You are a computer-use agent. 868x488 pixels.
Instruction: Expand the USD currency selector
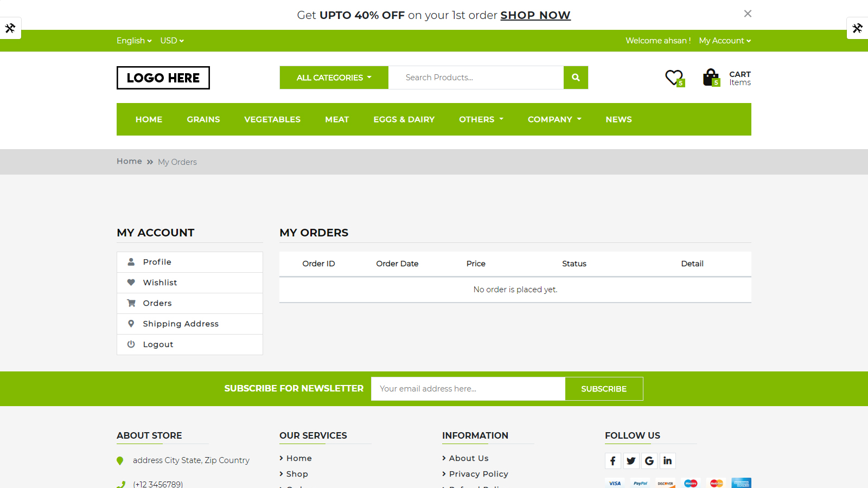pos(171,40)
